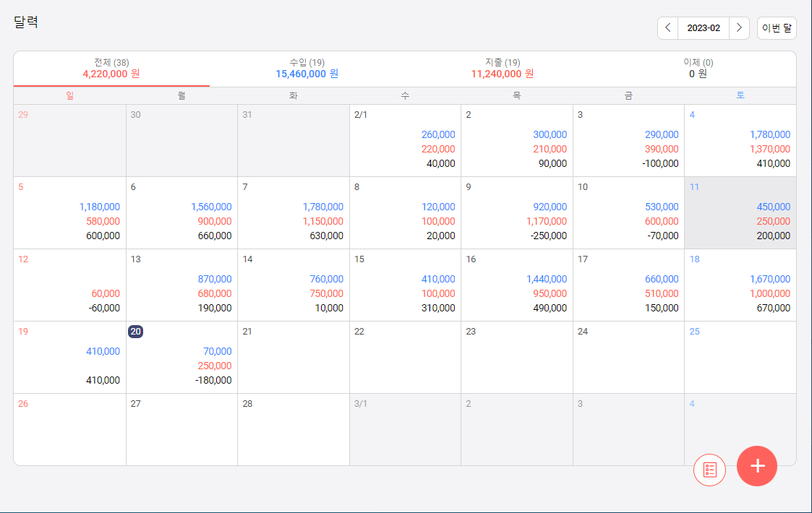The image size is (812, 513).
Task: Click the 이번 달 button
Action: 777,28
